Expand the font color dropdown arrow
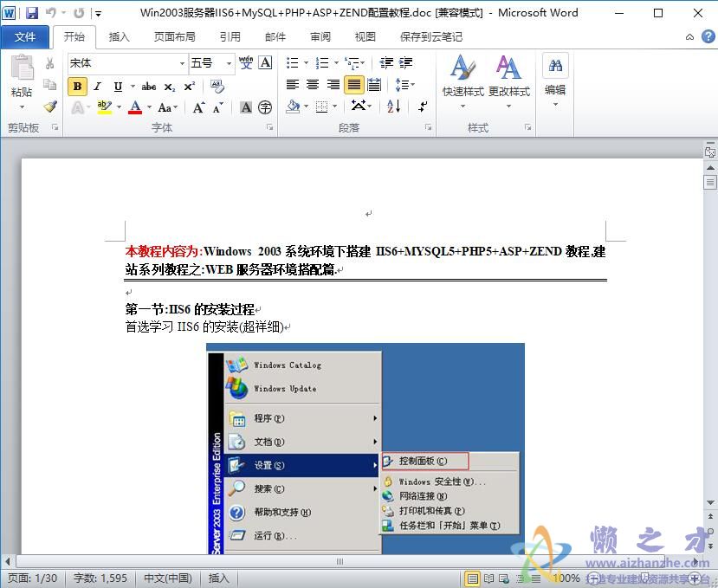 pyautogui.click(x=149, y=106)
